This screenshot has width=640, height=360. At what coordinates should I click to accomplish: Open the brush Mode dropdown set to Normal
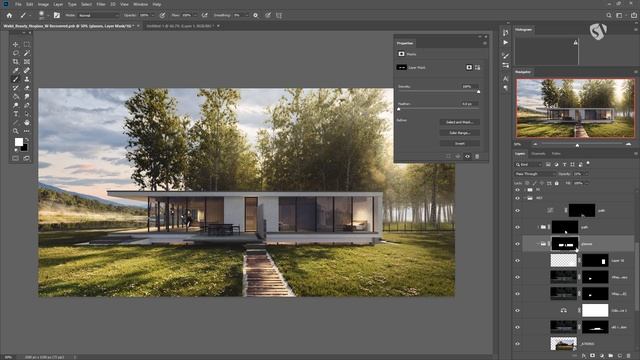tap(98, 15)
